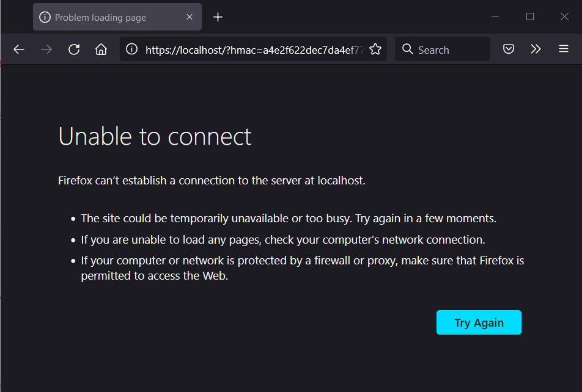The width and height of the screenshot is (582, 392).
Task: Go back to the previous page
Action: [19, 49]
